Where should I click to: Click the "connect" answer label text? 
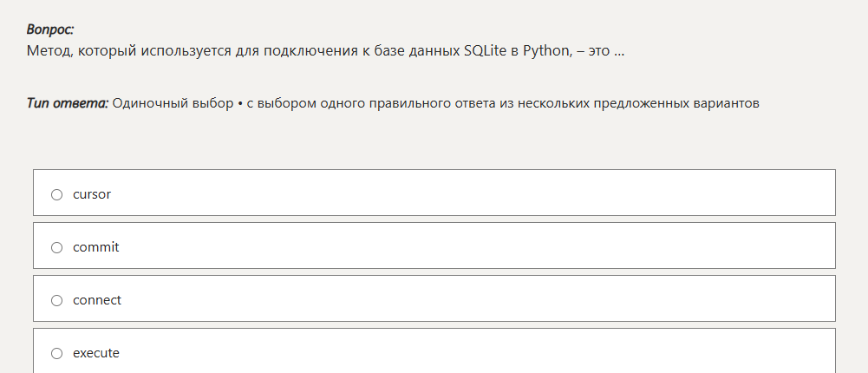[97, 300]
